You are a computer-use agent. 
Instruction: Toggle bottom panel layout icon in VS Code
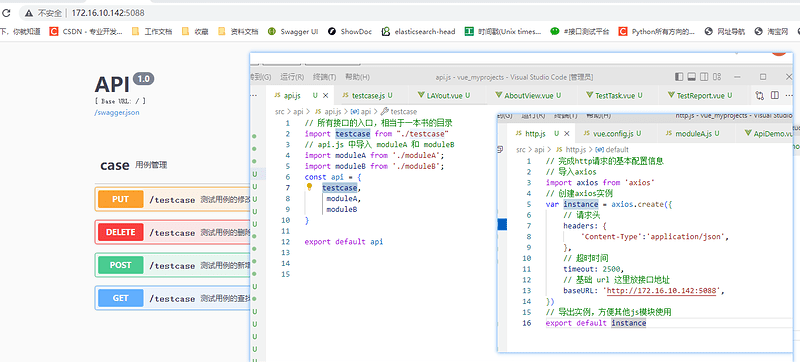pos(691,77)
